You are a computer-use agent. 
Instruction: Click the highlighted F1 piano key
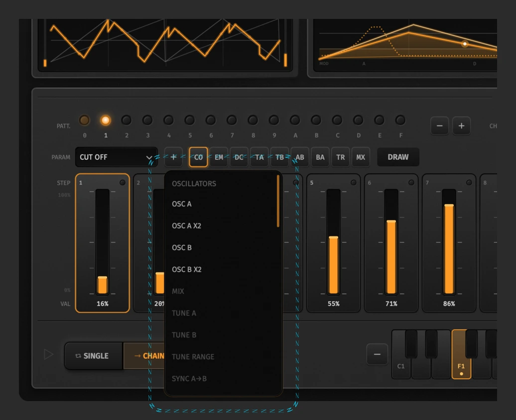pyautogui.click(x=461, y=354)
